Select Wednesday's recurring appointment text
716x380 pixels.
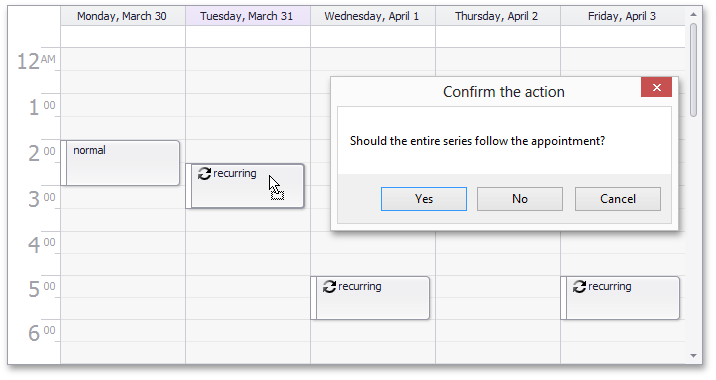point(359,286)
